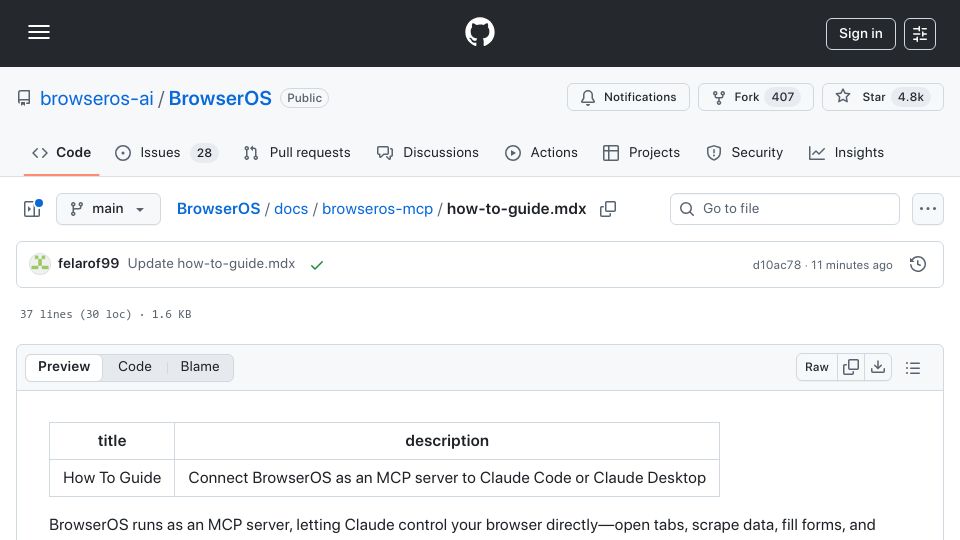Click the 'title' table header

pos(112,441)
